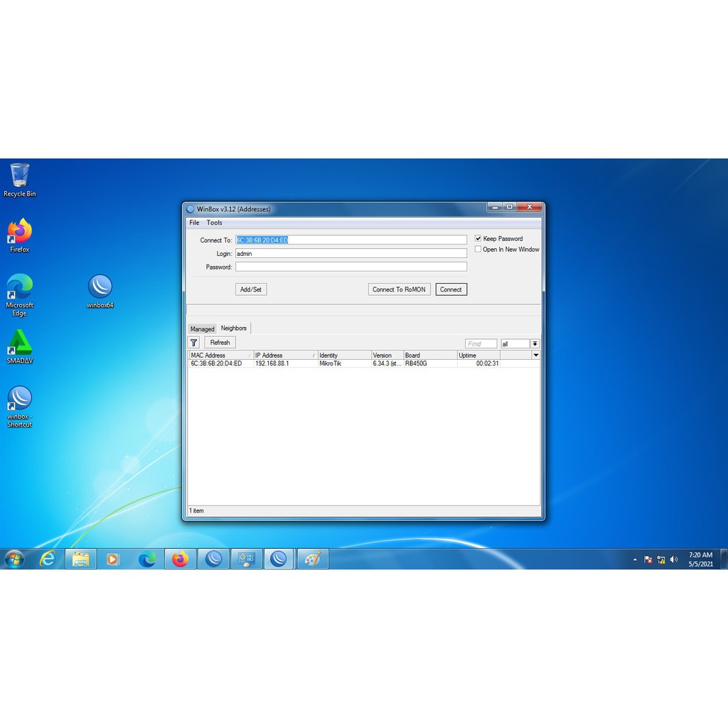Click the volume icon in system tray
The image size is (728, 728).
click(x=674, y=560)
